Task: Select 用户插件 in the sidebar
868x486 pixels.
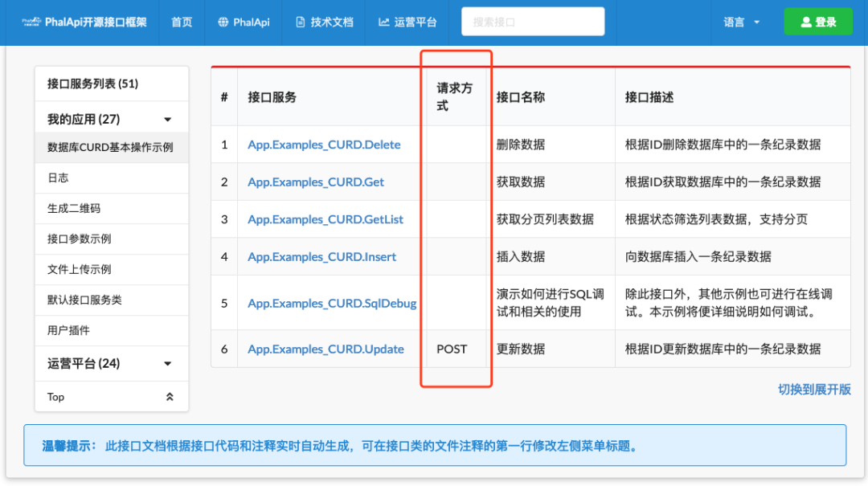Action: click(x=111, y=330)
